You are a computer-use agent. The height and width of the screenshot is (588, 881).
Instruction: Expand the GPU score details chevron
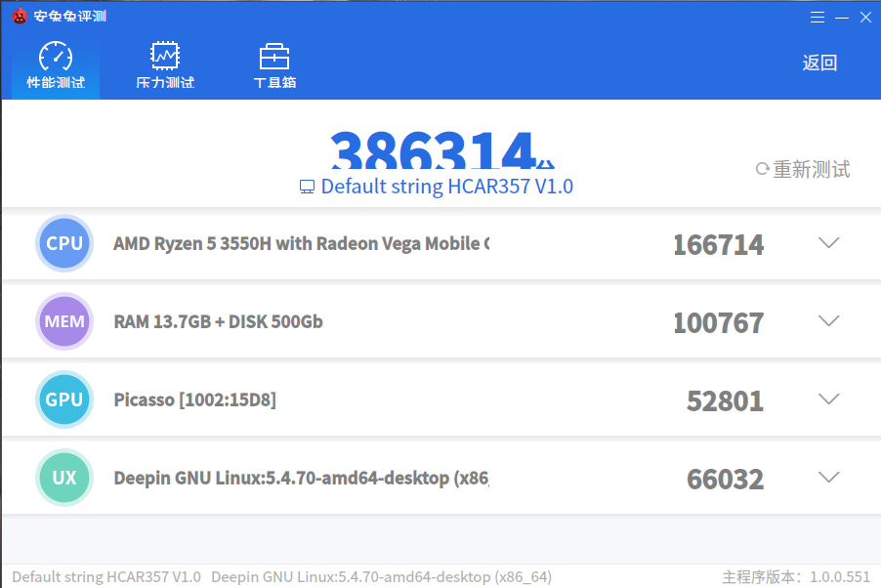[829, 399]
